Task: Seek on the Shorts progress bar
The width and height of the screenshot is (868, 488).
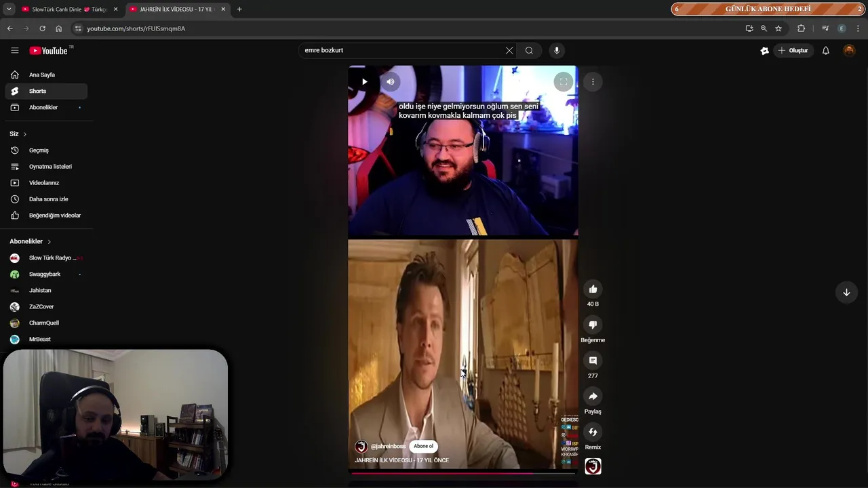Action: pos(462,473)
